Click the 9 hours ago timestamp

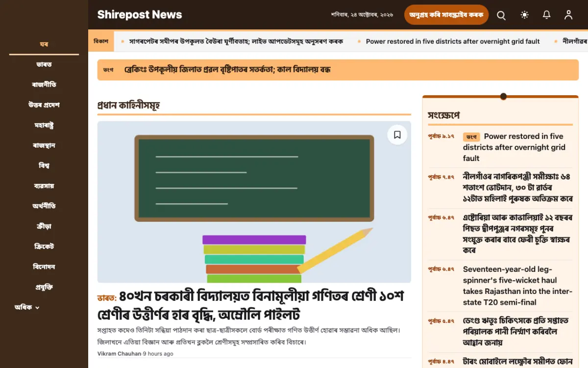pyautogui.click(x=158, y=353)
